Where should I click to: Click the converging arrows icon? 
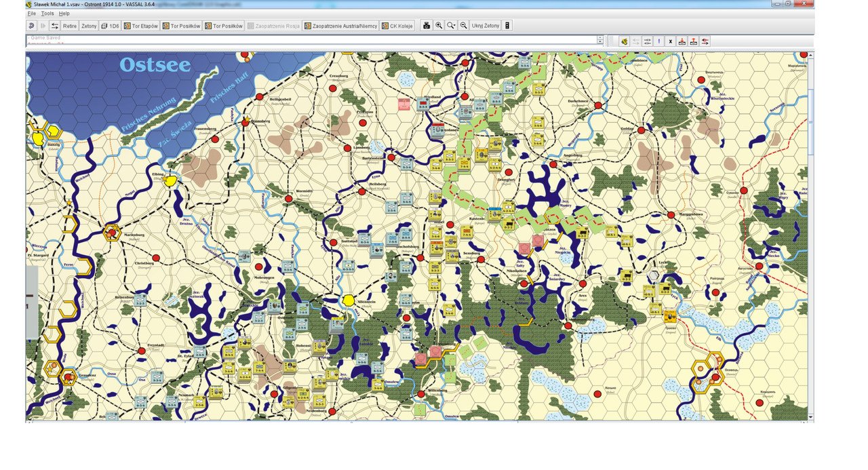[648, 41]
